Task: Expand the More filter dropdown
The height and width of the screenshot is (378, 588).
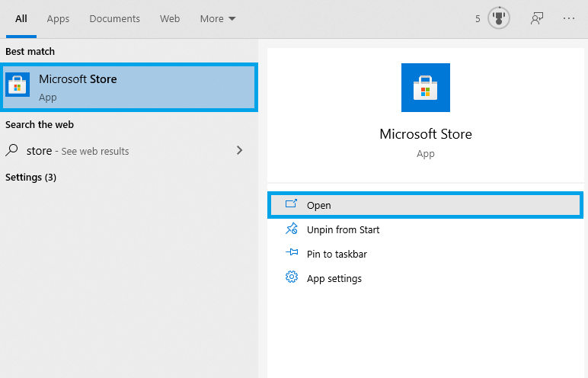Action: click(218, 18)
